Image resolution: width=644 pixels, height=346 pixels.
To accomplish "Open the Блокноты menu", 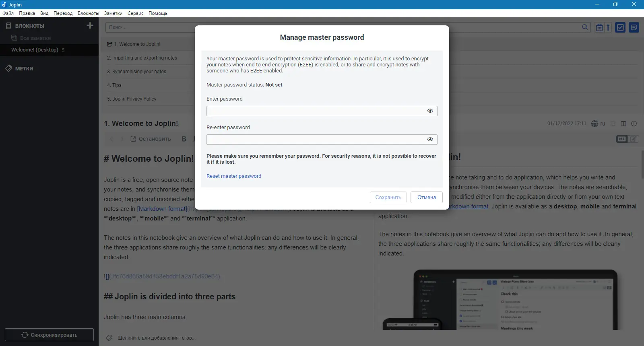I will click(89, 13).
